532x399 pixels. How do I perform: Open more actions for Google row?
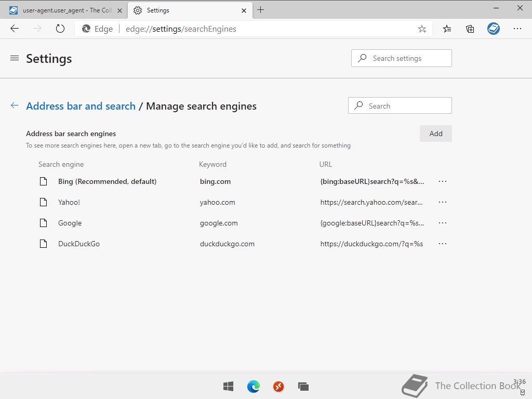(443, 223)
